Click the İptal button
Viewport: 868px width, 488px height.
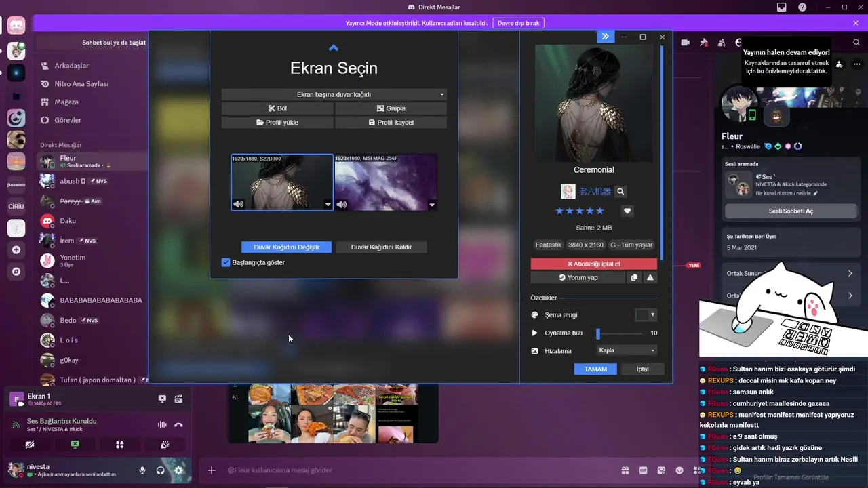(x=642, y=369)
